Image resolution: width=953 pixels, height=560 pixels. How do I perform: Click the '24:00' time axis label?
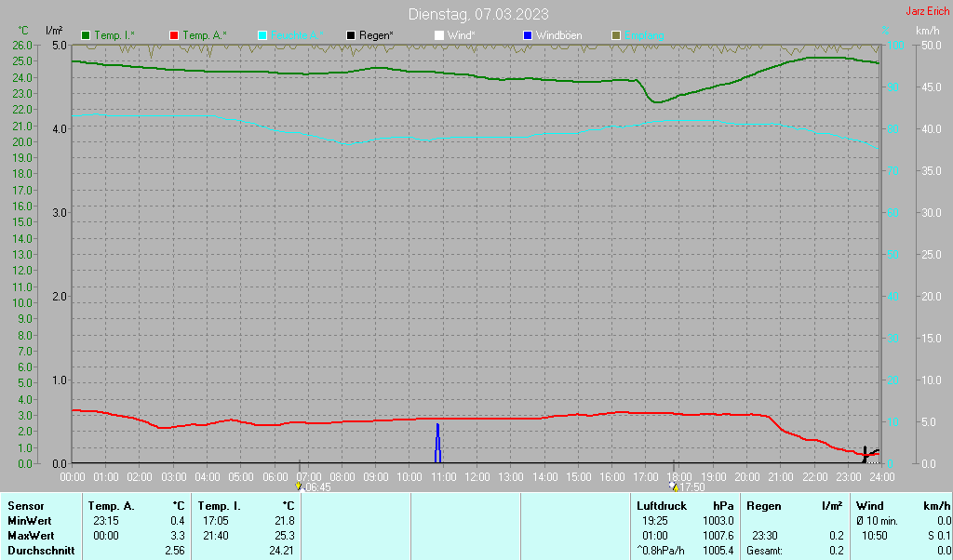point(882,477)
